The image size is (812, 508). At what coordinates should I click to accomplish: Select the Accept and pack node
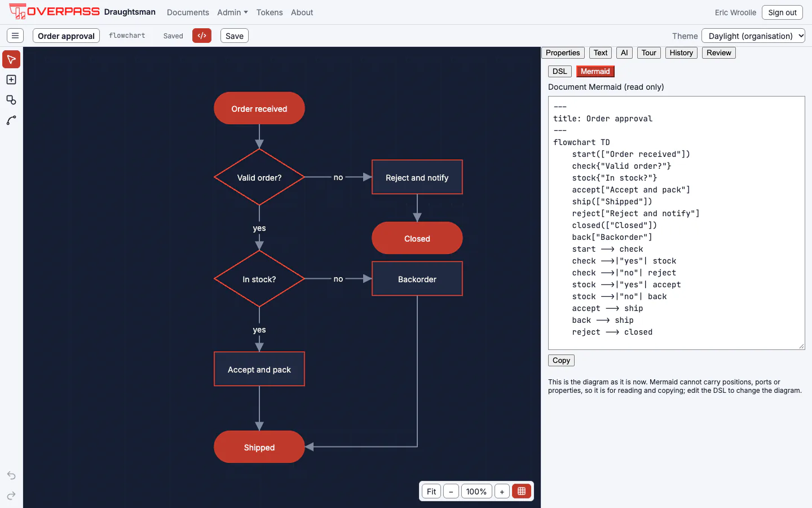[x=259, y=369]
